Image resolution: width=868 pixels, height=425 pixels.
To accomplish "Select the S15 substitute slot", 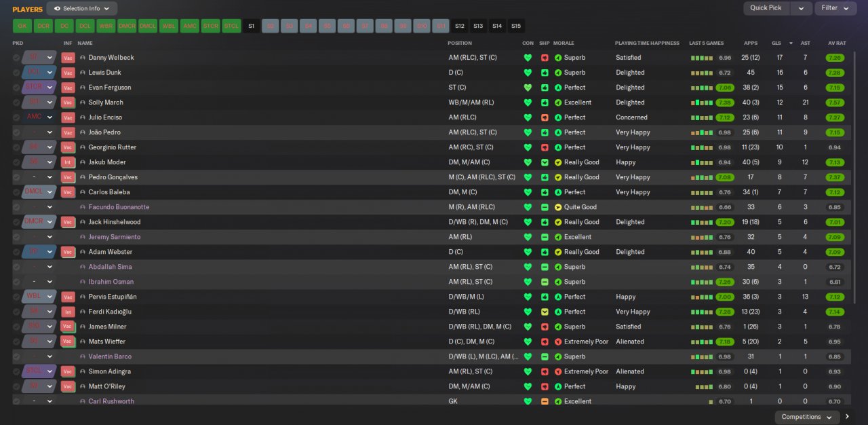I will [x=516, y=26].
